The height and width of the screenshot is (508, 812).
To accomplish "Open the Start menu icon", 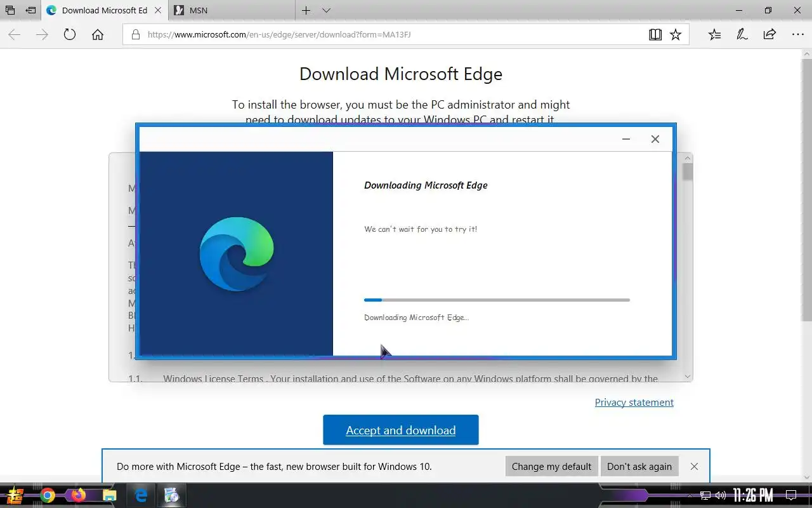I will 15,495.
